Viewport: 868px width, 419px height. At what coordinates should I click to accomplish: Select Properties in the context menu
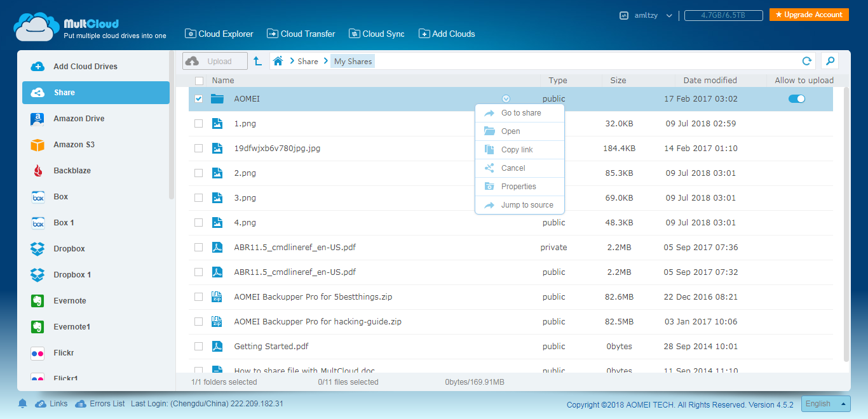[x=519, y=187]
